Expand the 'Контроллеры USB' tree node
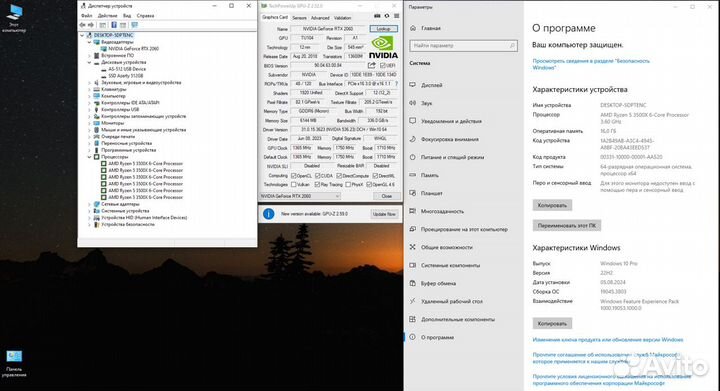The height and width of the screenshot is (391, 720). [x=90, y=110]
